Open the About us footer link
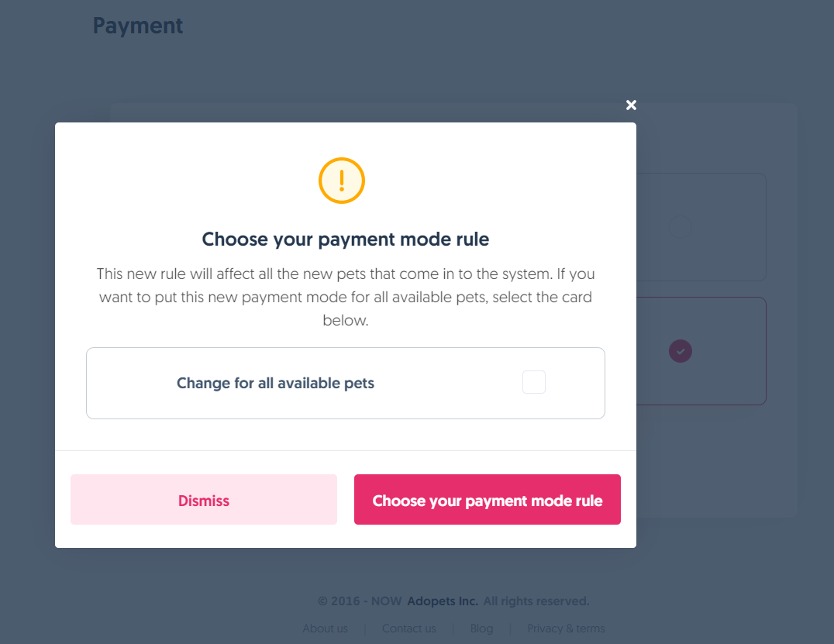 tap(325, 629)
